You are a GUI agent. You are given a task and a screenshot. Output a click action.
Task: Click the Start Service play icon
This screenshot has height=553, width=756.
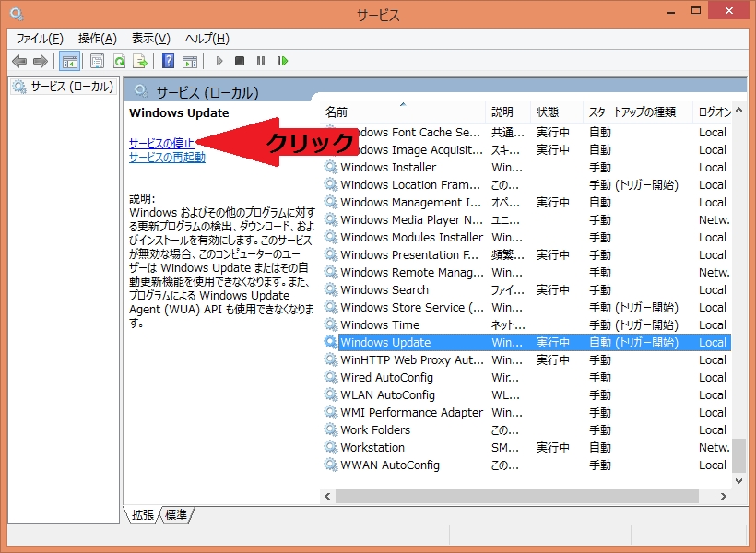[x=219, y=61]
